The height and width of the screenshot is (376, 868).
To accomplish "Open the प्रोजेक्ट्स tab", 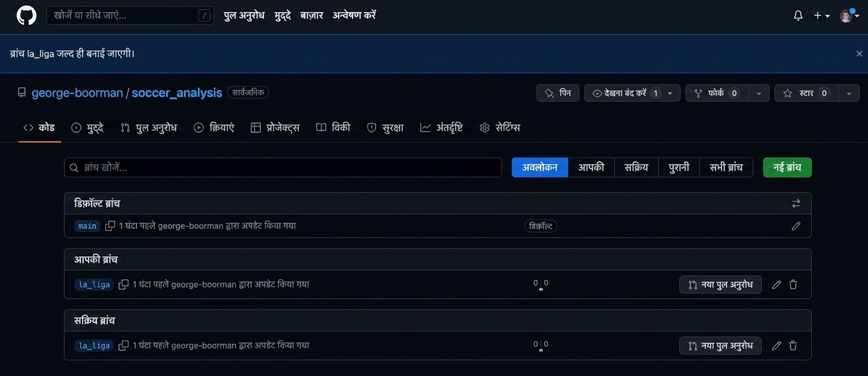I will pyautogui.click(x=275, y=128).
